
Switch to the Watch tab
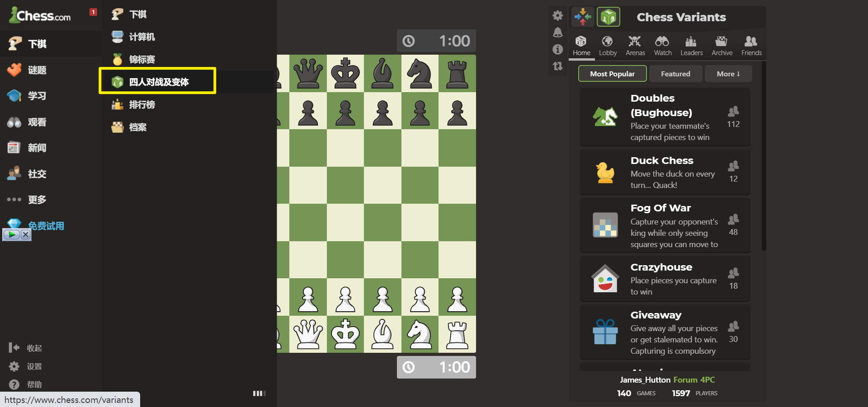click(663, 46)
